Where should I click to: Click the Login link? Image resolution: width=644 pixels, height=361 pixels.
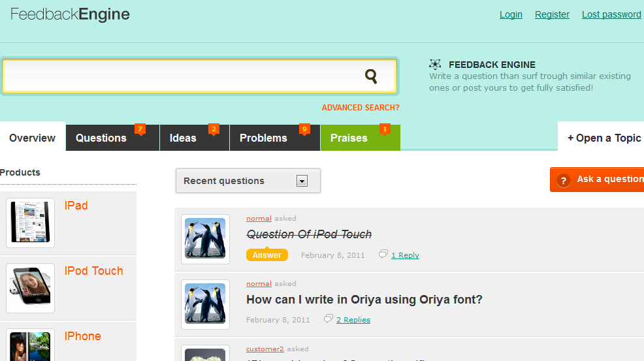[511, 14]
